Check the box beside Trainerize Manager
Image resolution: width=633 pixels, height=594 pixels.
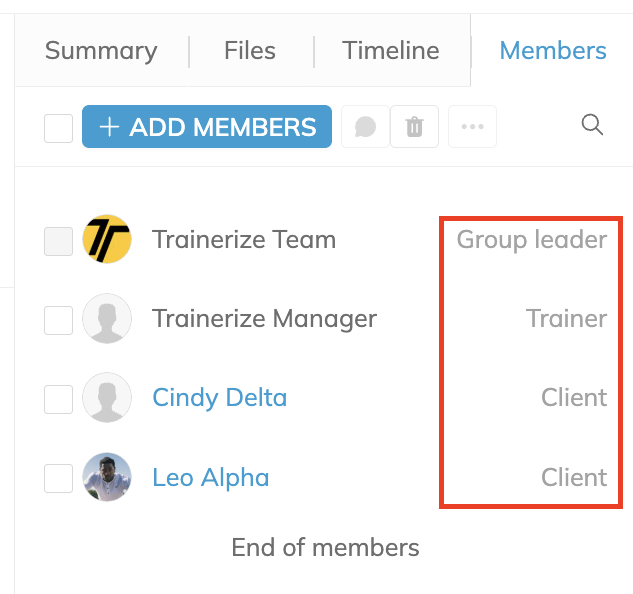[59, 320]
